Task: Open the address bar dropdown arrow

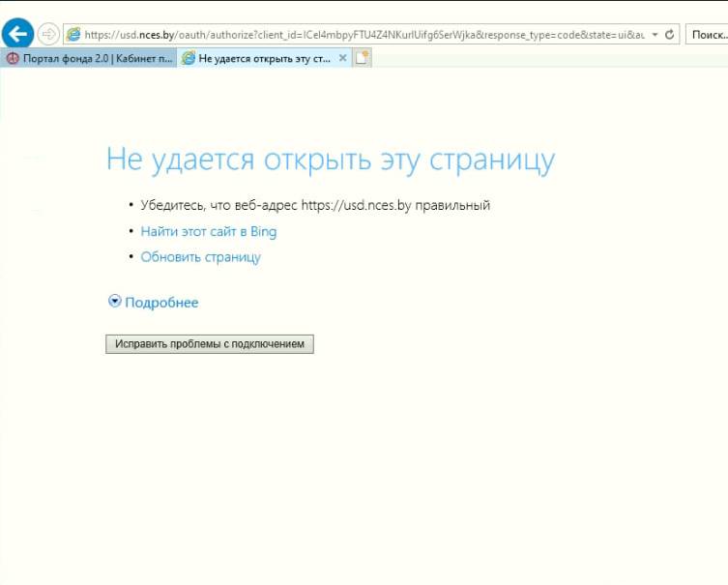Action: pyautogui.click(x=655, y=35)
